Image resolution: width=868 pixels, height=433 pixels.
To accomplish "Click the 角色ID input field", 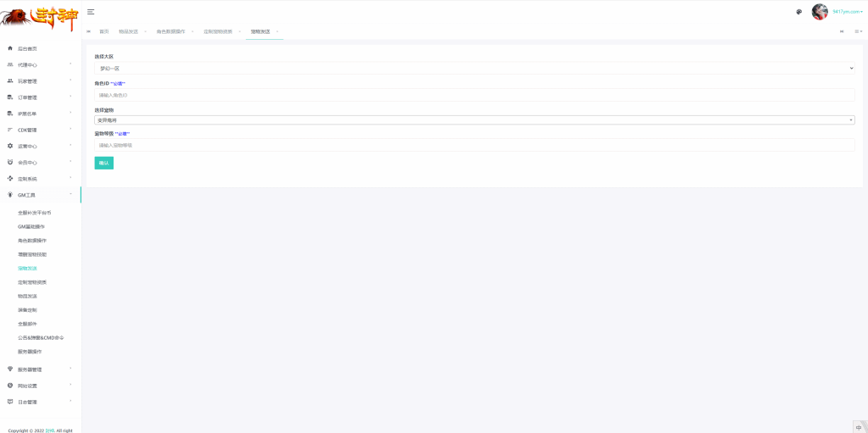I will 474,95.
